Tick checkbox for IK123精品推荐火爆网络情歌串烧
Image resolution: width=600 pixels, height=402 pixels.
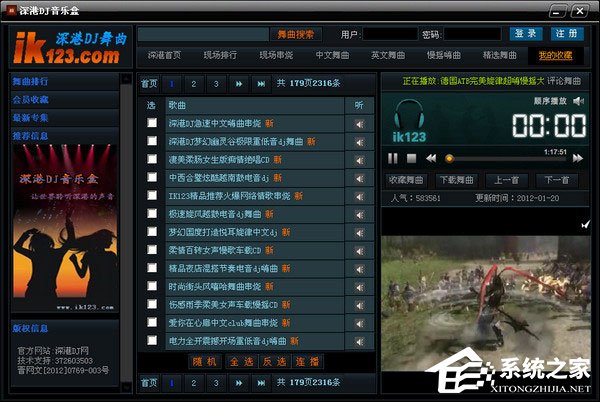coord(152,195)
